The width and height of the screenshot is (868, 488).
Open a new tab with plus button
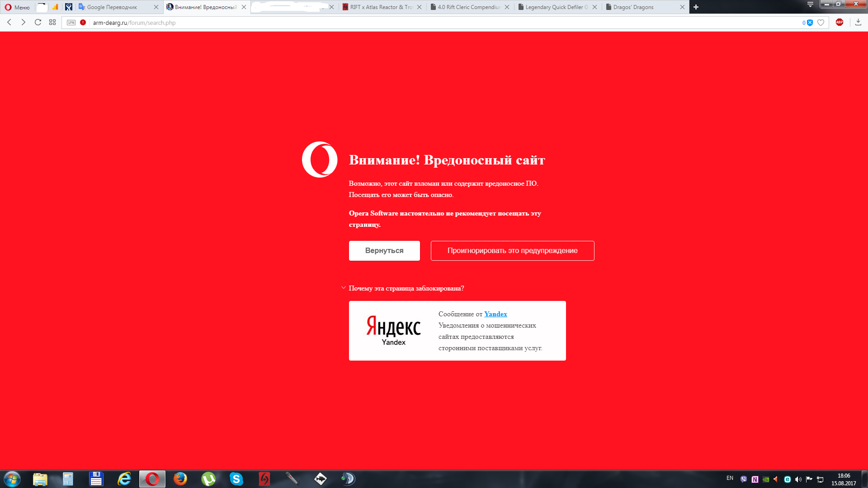696,7
